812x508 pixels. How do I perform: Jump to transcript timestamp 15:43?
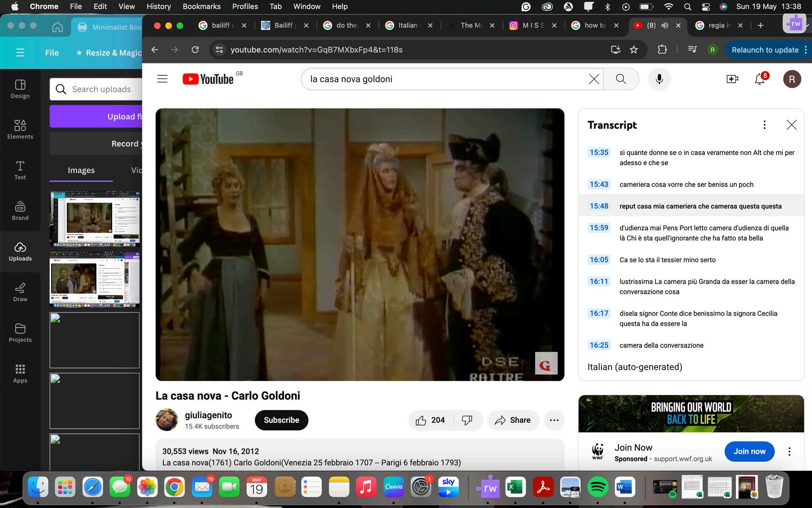[x=599, y=184]
